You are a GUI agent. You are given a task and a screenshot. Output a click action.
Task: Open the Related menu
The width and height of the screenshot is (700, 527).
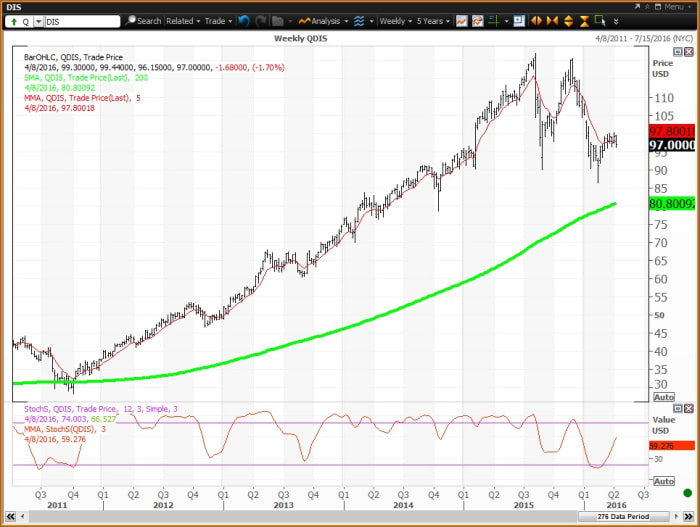coord(183,20)
